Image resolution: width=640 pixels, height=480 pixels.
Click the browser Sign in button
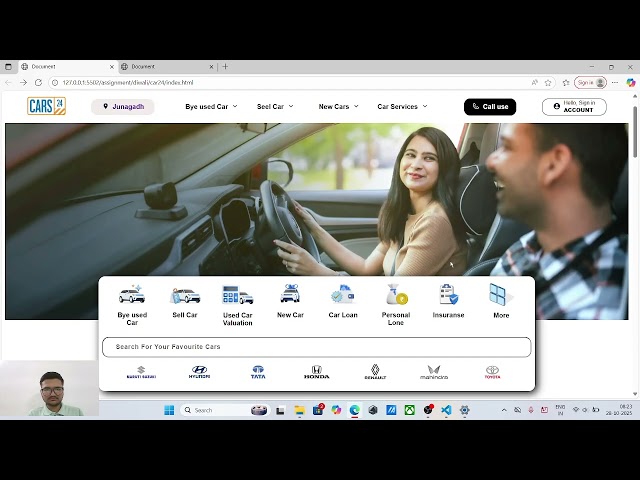point(590,83)
